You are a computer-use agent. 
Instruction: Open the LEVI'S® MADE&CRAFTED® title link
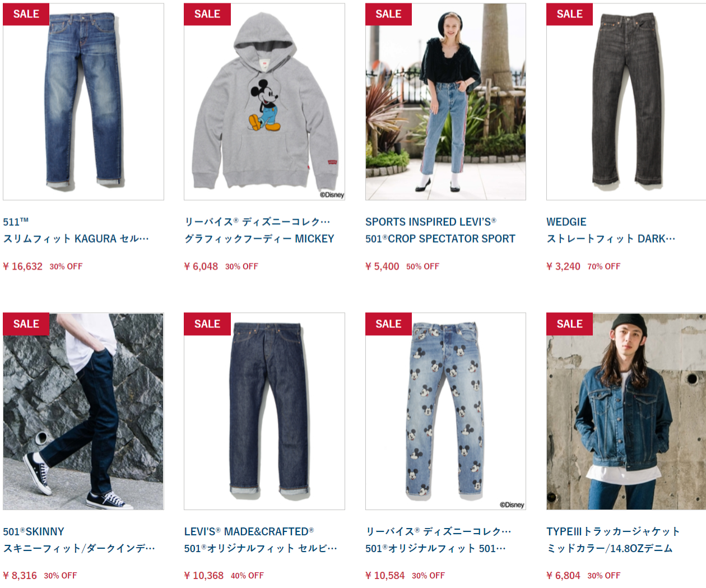point(249,531)
